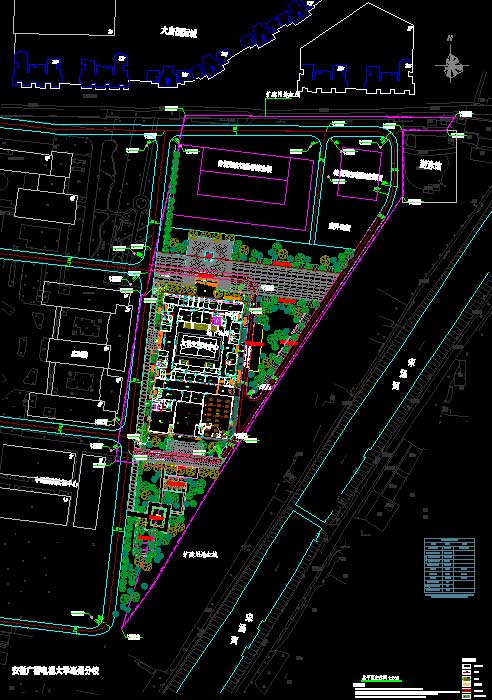
Task: Click the bottom green legend swatch
Action: point(466,696)
